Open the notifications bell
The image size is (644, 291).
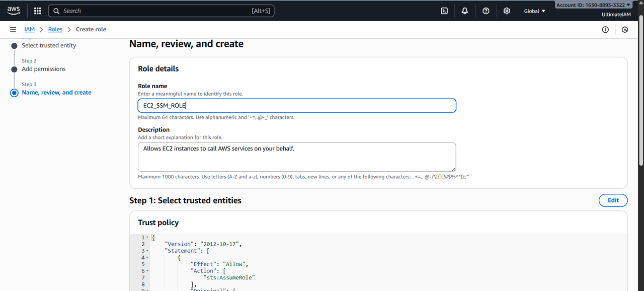[465, 11]
